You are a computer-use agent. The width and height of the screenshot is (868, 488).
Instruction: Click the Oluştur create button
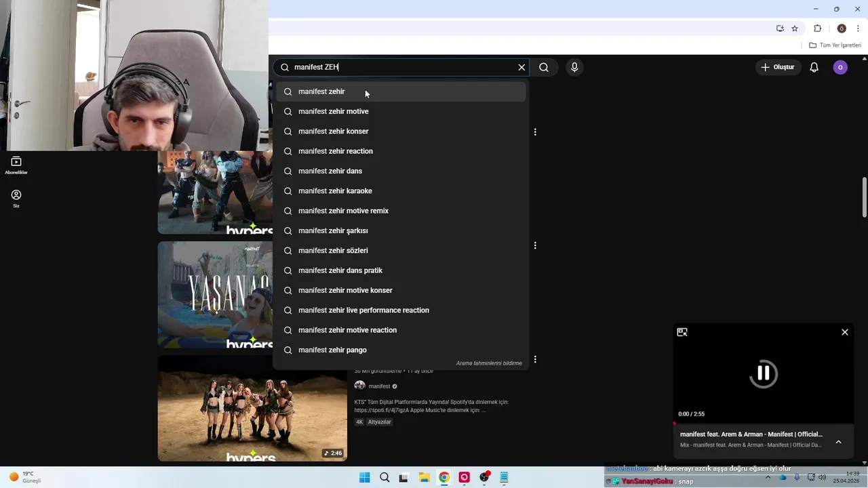pos(777,67)
